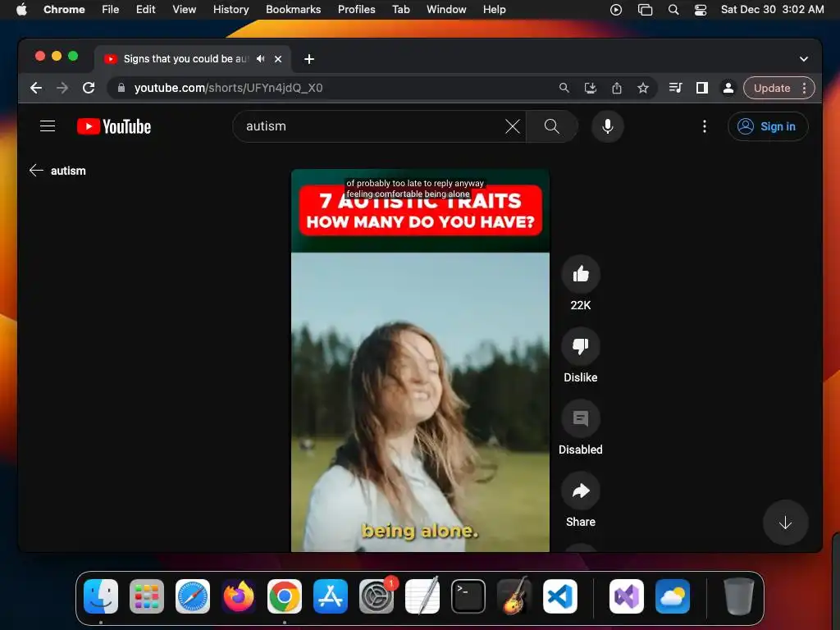Viewport: 840px width, 630px height.
Task: Open the History menu
Action: (231, 10)
